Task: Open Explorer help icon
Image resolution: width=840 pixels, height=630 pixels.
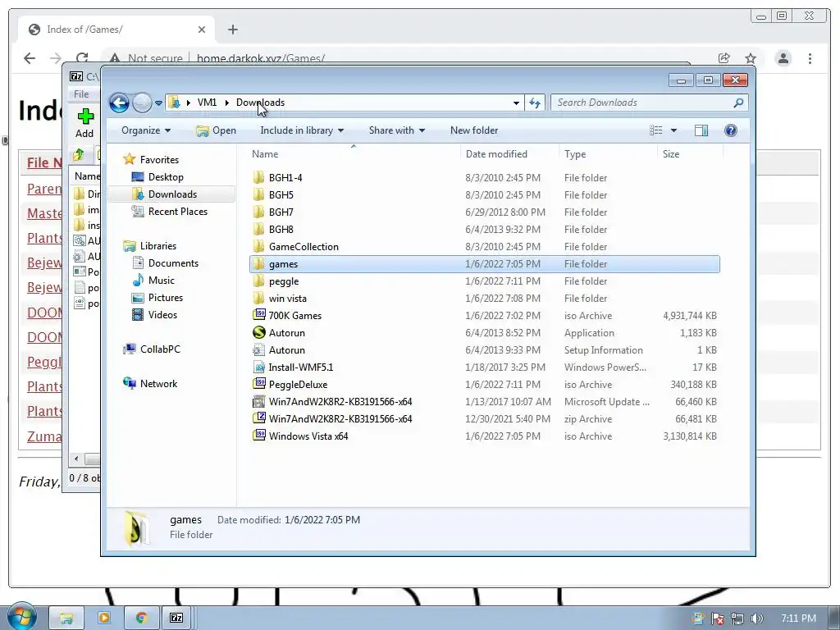Action: [731, 130]
